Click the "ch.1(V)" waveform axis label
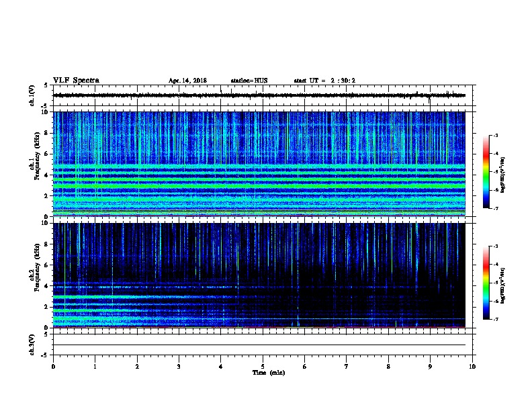This screenshot has height=411, width=532. (x=32, y=95)
